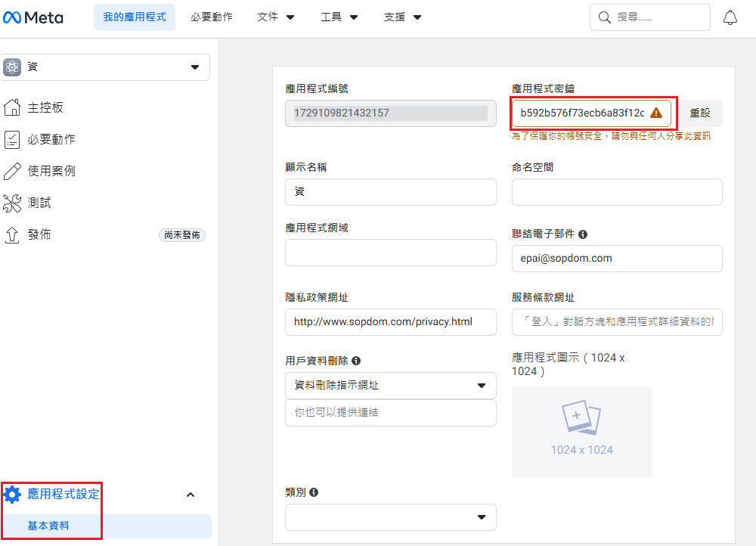The image size is (756, 546).
Task: Open 我的應用程式 tab
Action: [135, 17]
